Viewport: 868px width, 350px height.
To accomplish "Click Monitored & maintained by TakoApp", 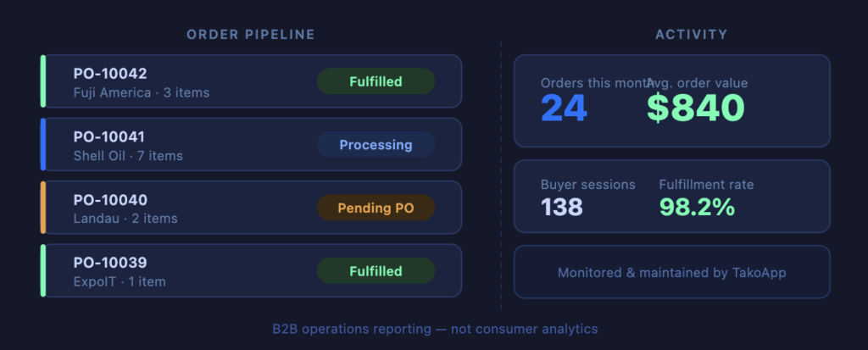I will [x=672, y=273].
